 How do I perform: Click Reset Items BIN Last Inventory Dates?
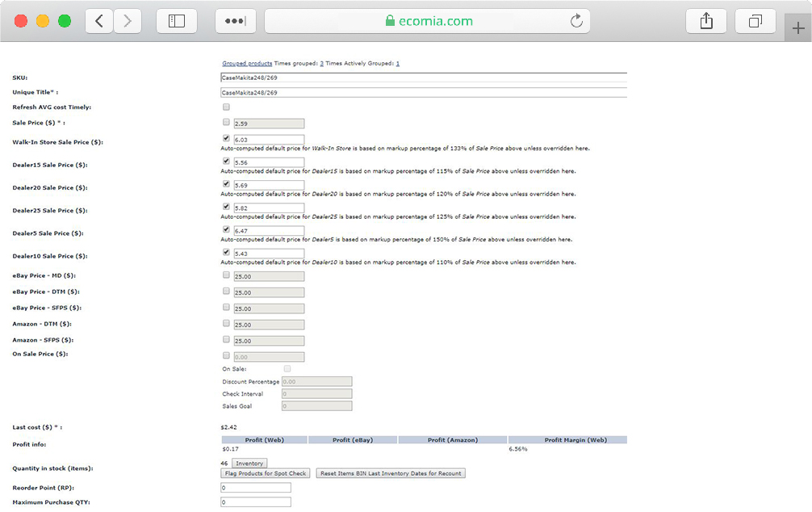[x=391, y=473]
